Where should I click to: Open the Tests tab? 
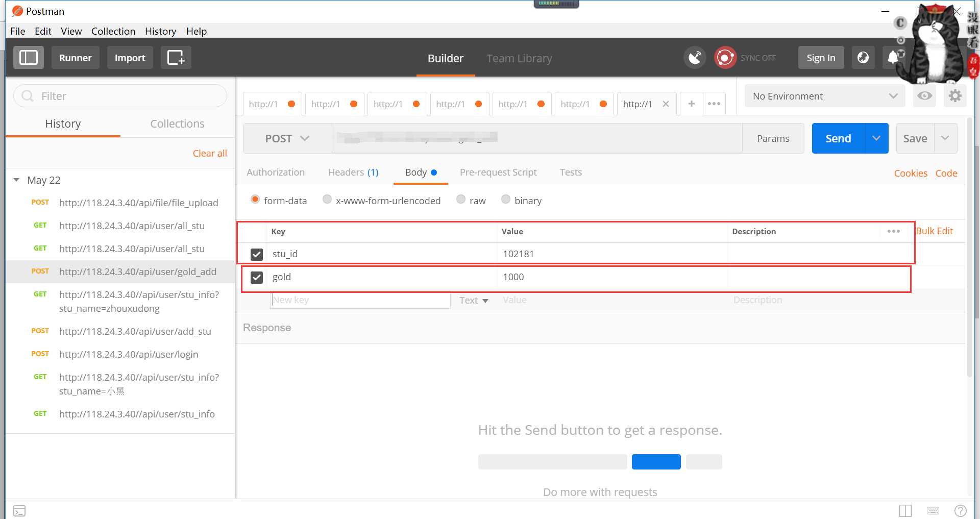coord(571,172)
